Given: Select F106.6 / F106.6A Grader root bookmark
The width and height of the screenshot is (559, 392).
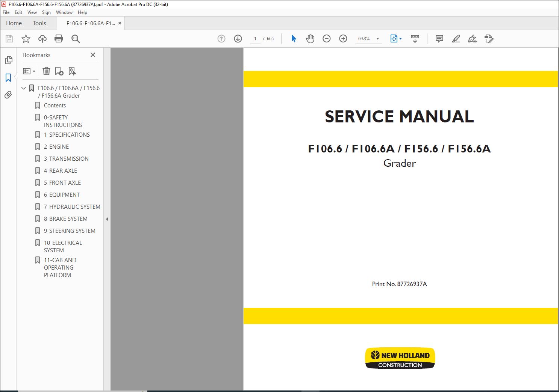Looking at the screenshot, I should click(69, 92).
